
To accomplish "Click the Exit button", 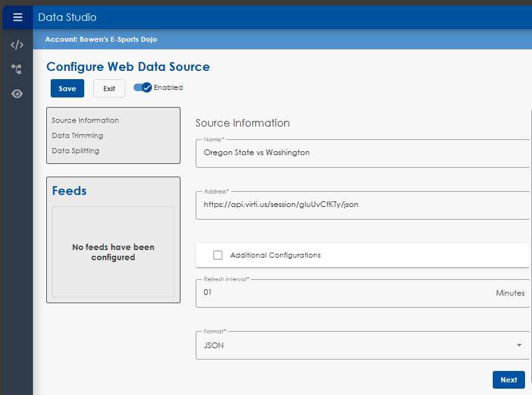I will point(109,89).
